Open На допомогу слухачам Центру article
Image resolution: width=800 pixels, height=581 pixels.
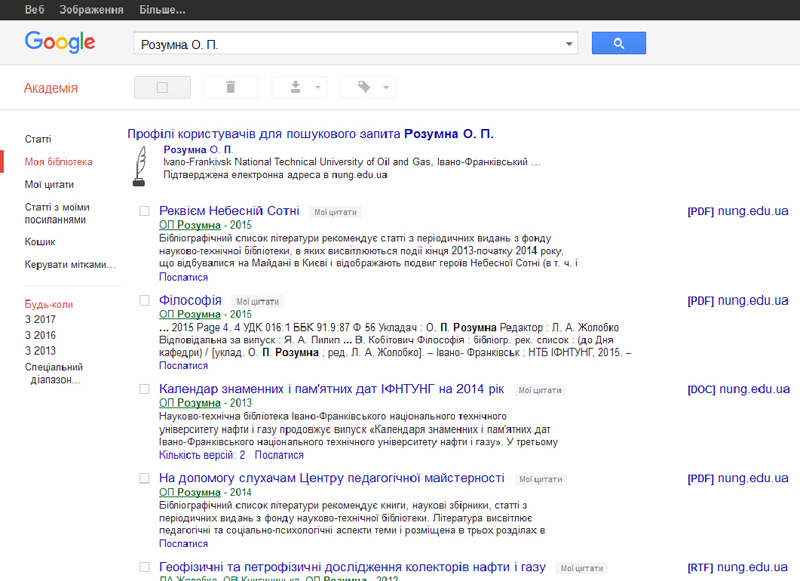[x=332, y=478]
